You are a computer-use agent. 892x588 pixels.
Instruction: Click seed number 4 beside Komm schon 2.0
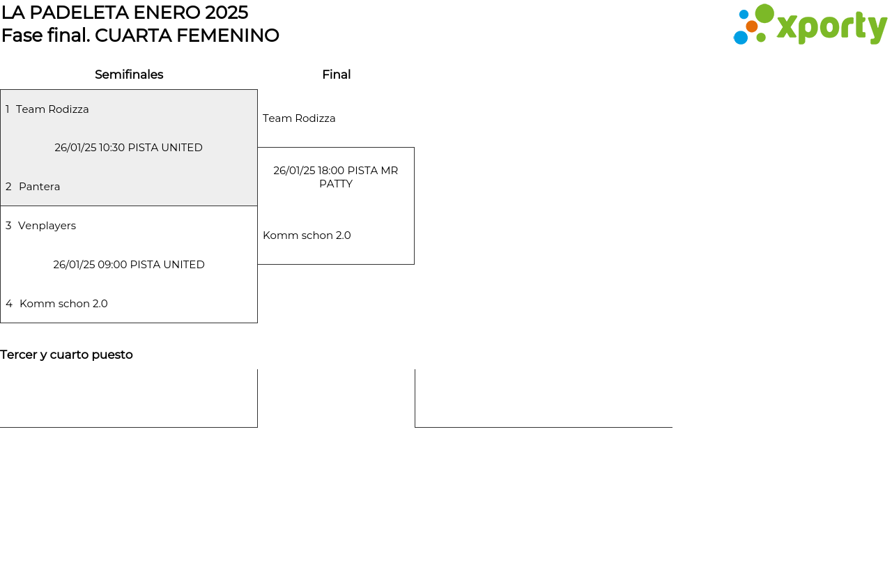pos(9,304)
